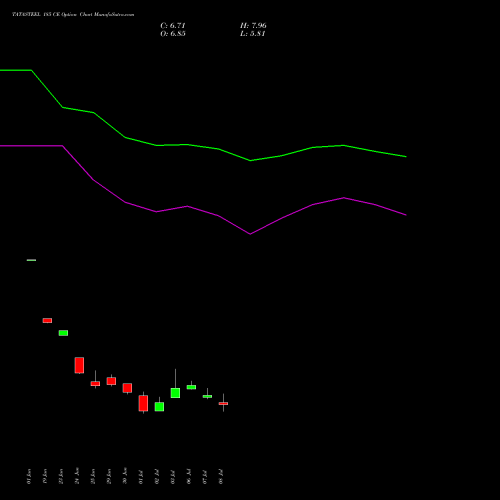The image size is (500, 500).
Task: Click the high value H: 7.96
Action: click(253, 26)
